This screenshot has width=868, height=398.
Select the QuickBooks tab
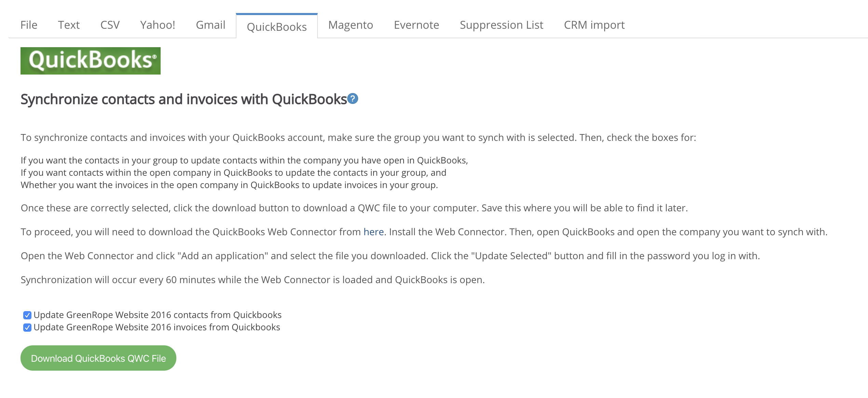click(x=277, y=26)
